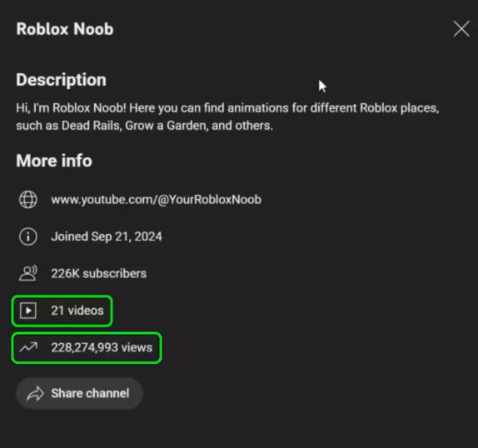Screen dimensions: 478x448
Task: Click the trending arrow views icon
Action: pyautogui.click(x=28, y=346)
